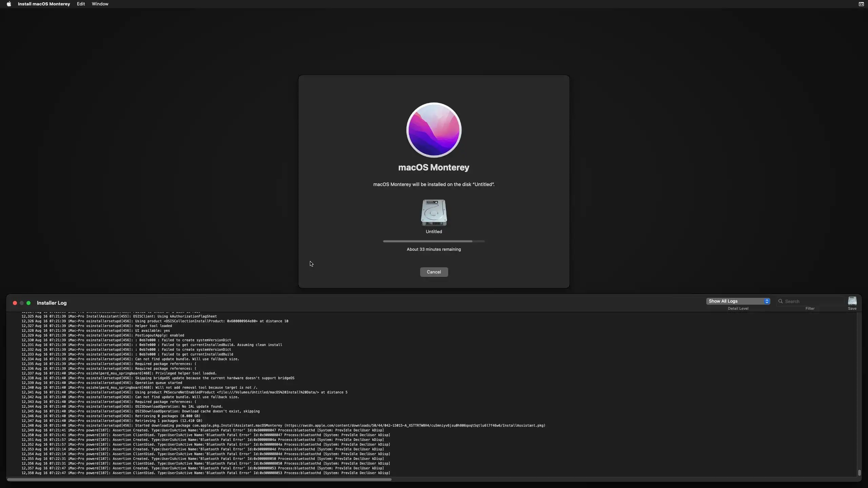Open the Window menu
The height and width of the screenshot is (488, 868).
coord(100,4)
